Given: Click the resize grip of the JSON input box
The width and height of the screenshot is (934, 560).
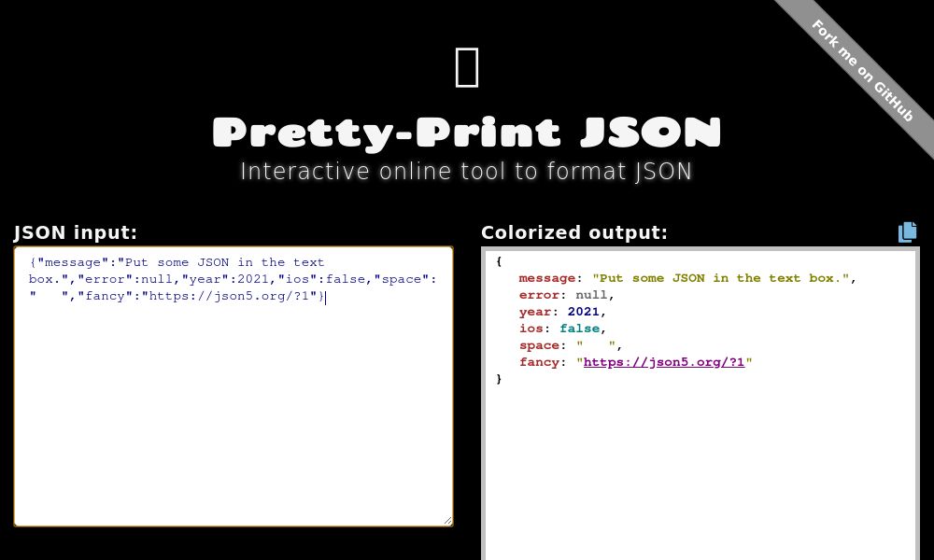Looking at the screenshot, I should 447,520.
